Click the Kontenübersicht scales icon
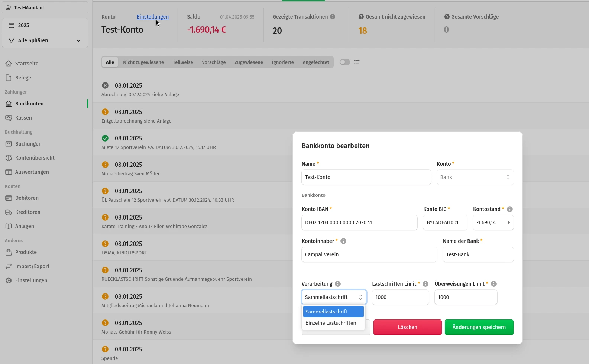Viewport: 589px width, 364px height. (9, 158)
